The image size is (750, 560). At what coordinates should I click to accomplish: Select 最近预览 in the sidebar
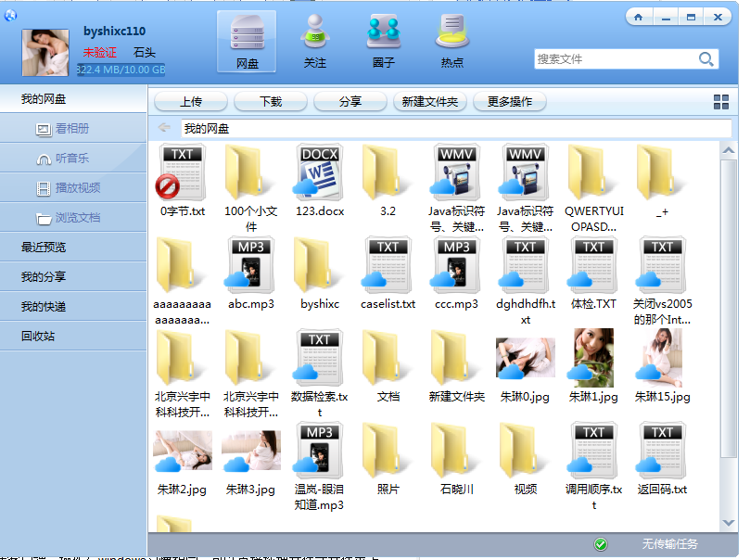tap(73, 248)
